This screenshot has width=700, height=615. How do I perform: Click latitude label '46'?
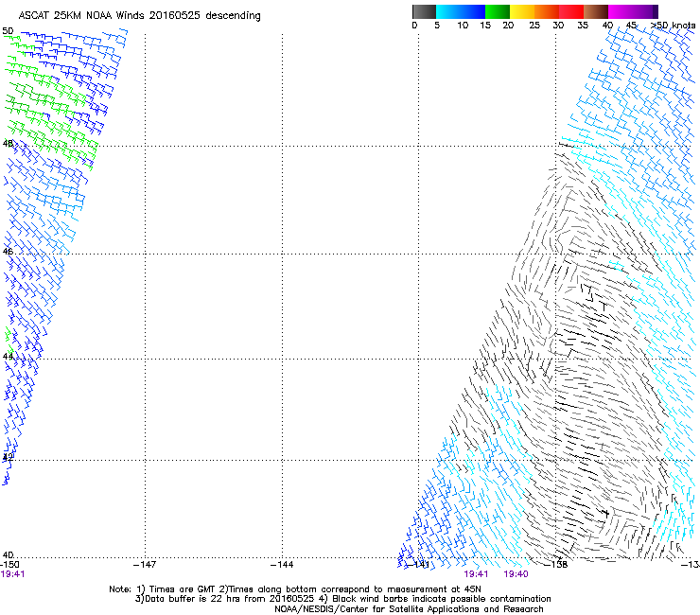(x=8, y=252)
